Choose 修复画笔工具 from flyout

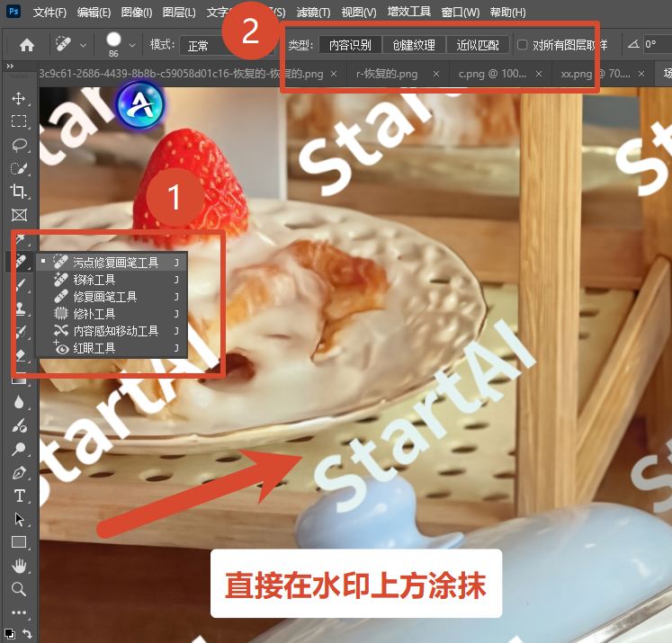tap(112, 297)
